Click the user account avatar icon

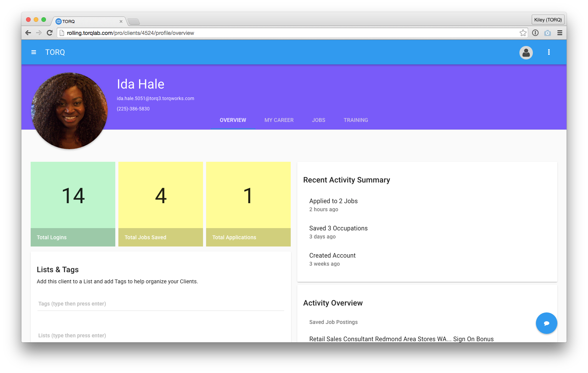tap(526, 53)
